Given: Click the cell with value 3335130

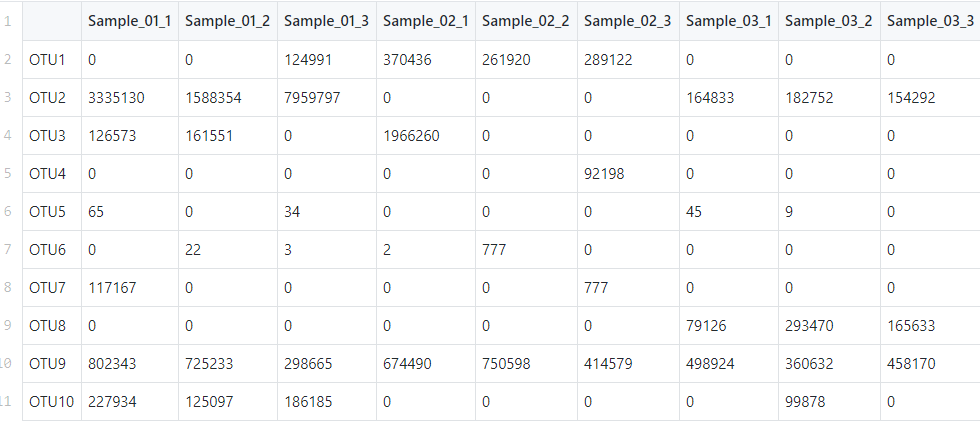Looking at the screenshot, I should [130, 98].
